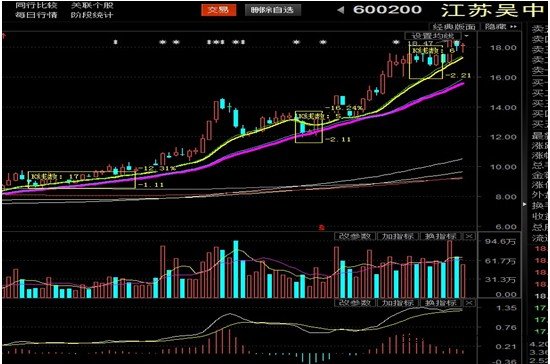
Task: Click 换指标 in the MACD panel
Action: [x=441, y=303]
